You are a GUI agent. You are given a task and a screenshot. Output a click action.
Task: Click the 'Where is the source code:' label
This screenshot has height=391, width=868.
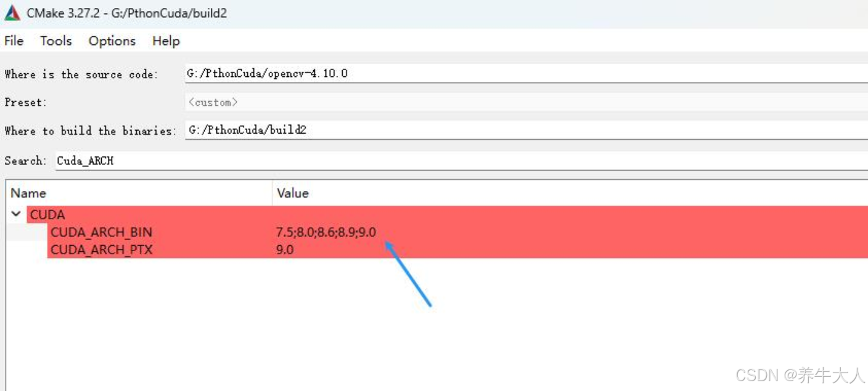[x=81, y=75]
